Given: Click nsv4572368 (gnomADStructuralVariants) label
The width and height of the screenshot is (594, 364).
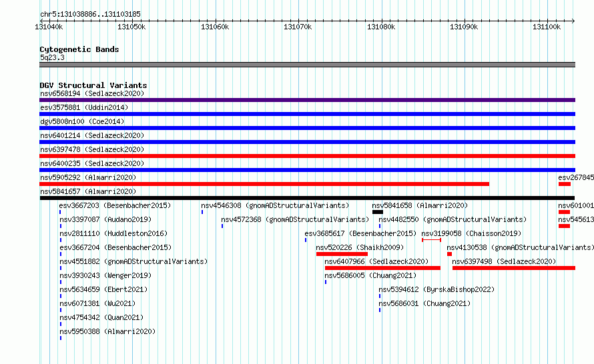Looking at the screenshot, I should pyautogui.click(x=295, y=219).
